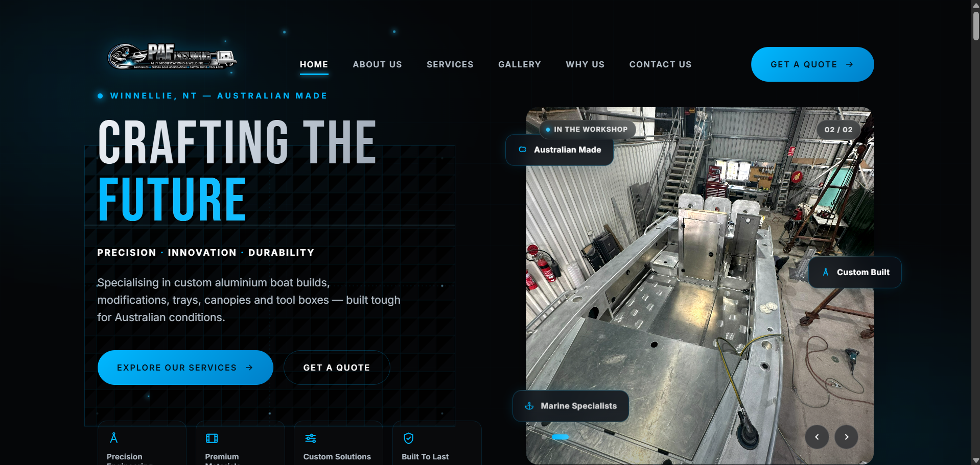Click the Specialising in custom aluminium paragraph
The image size is (980, 465).
click(x=249, y=300)
